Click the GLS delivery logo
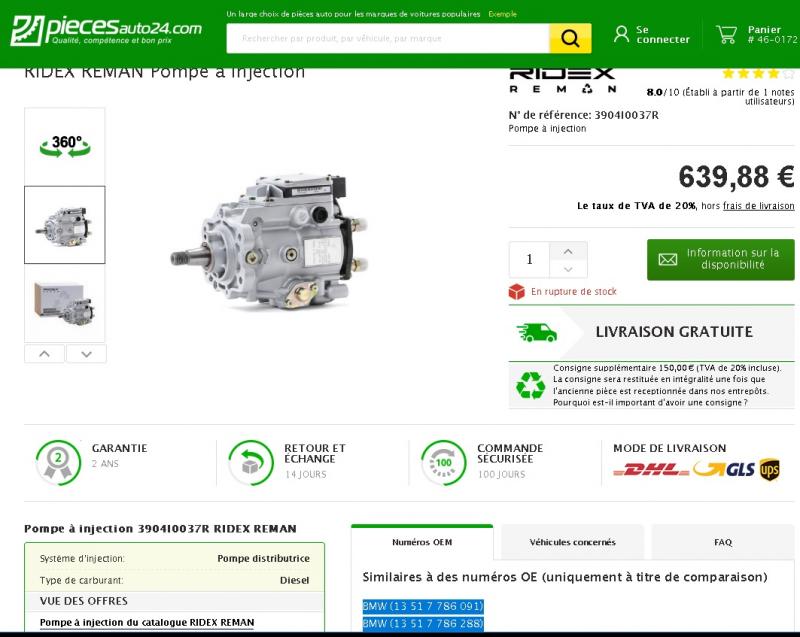The width and height of the screenshot is (800, 637). [x=724, y=469]
